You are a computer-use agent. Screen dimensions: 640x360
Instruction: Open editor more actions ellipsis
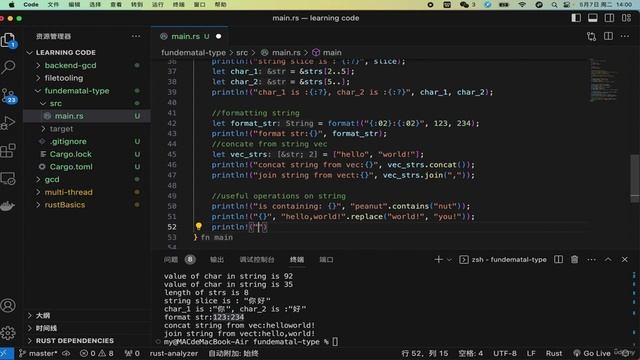point(625,36)
